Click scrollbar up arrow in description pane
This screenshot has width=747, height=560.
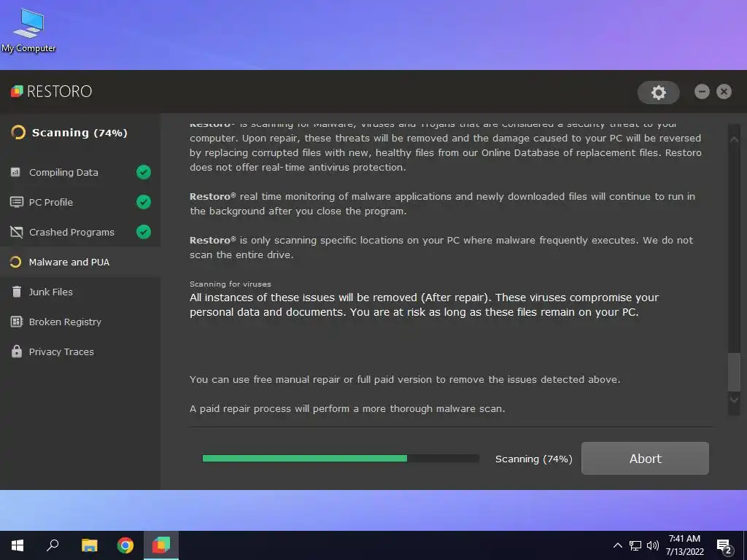[x=734, y=139]
